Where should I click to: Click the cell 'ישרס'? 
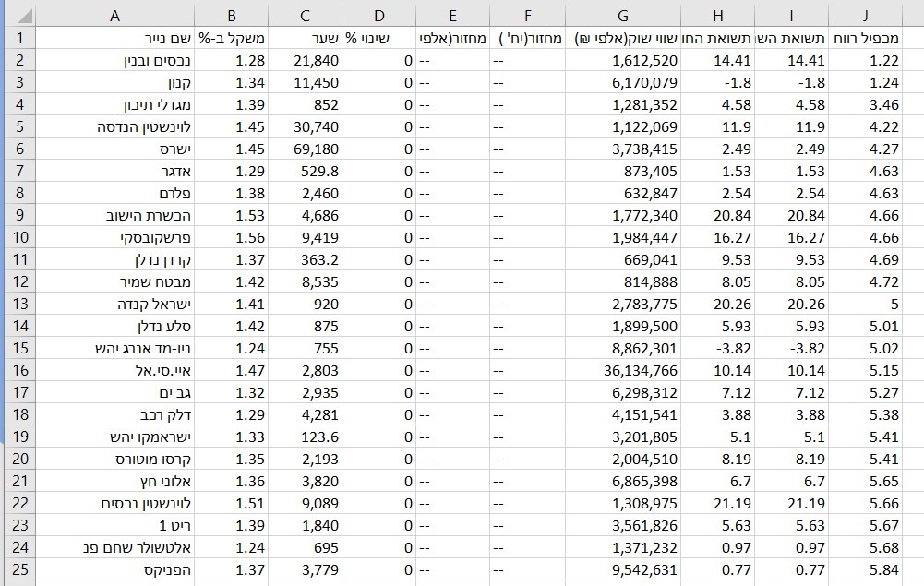click(x=114, y=149)
